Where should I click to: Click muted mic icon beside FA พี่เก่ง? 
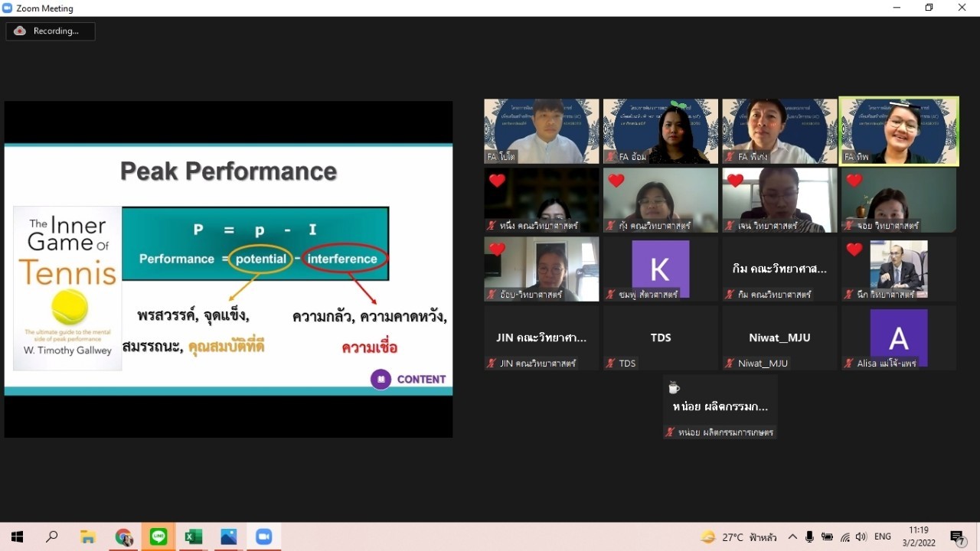tap(730, 157)
